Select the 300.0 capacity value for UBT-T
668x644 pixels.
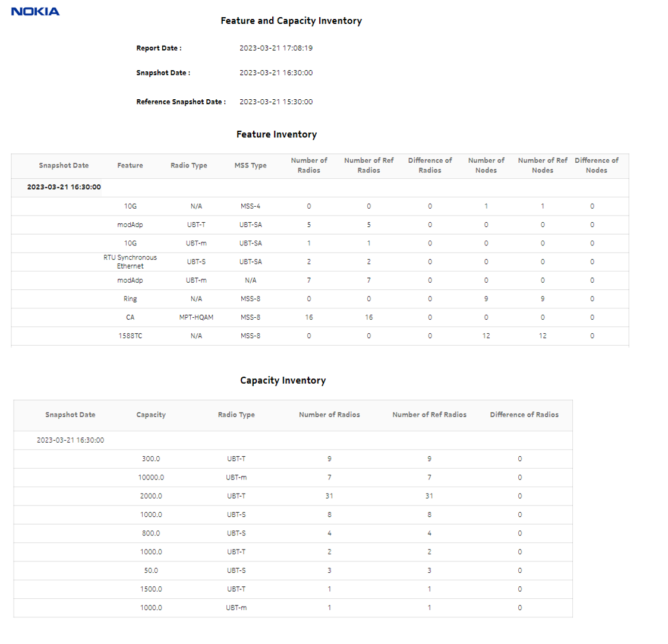coord(150,459)
